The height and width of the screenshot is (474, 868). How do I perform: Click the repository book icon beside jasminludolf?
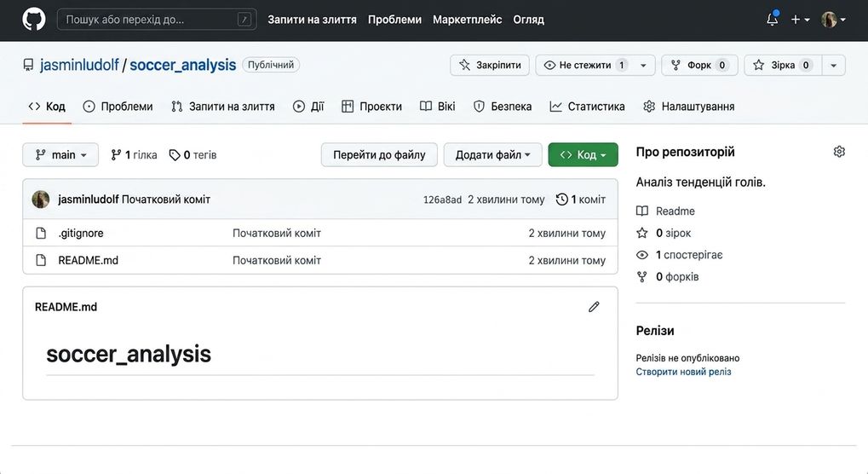pos(28,66)
